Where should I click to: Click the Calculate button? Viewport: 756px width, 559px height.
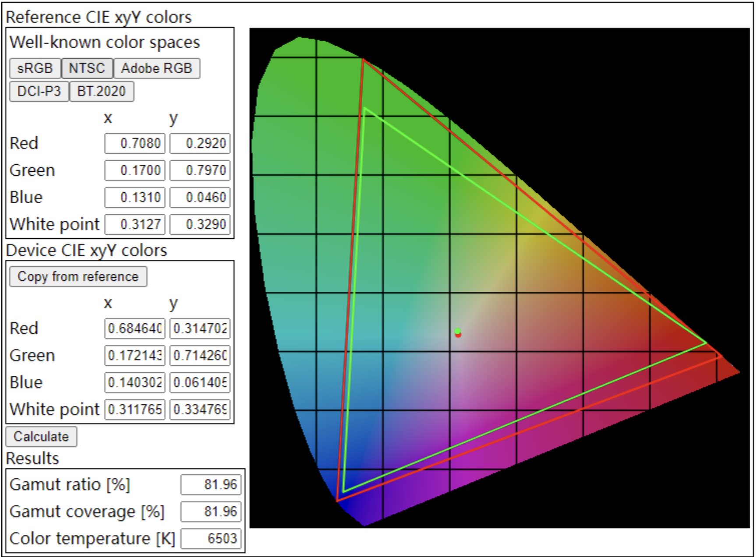(41, 436)
